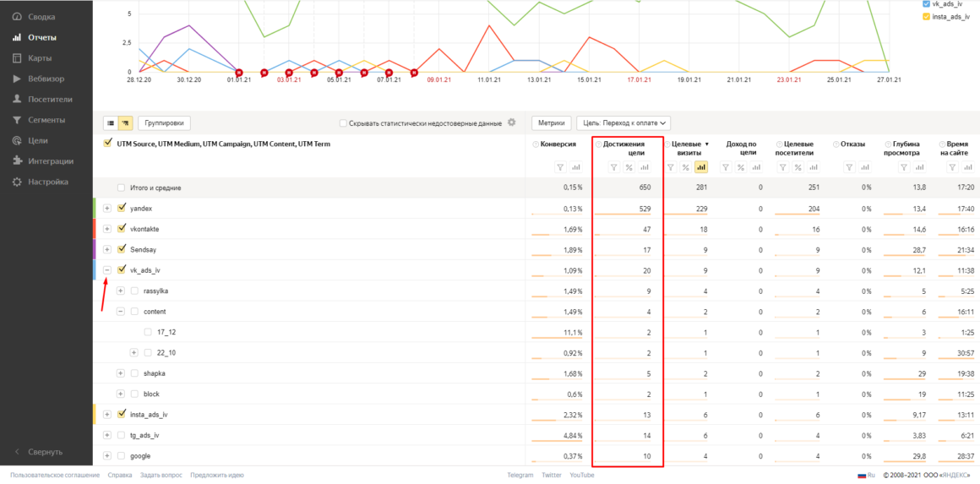This screenshot has height=484, width=980.
Task: Expand the Sendsay row
Action: (107, 250)
